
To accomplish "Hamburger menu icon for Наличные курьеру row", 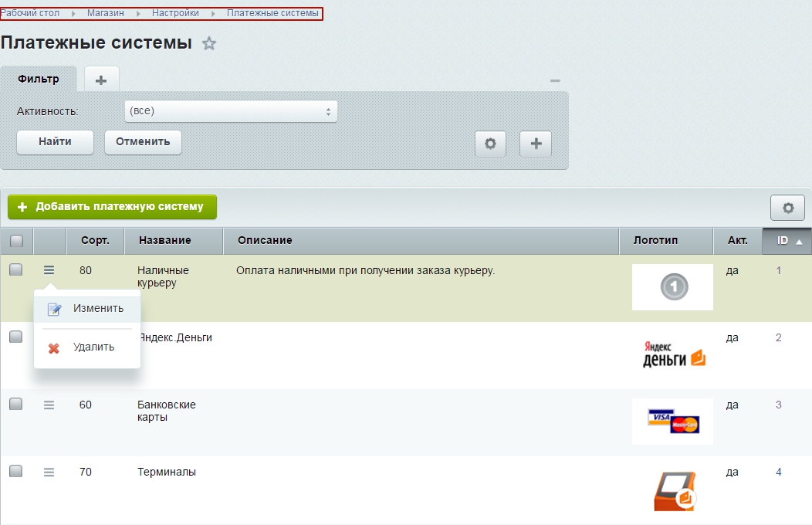I will tap(49, 270).
